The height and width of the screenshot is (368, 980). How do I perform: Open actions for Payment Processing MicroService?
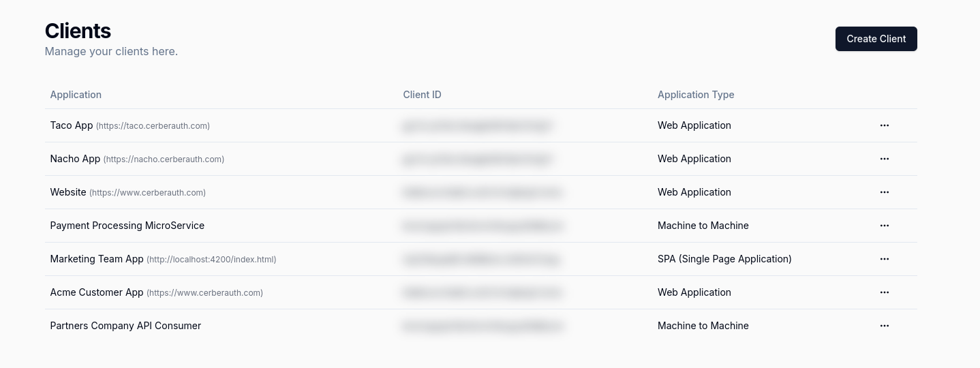pyautogui.click(x=884, y=226)
